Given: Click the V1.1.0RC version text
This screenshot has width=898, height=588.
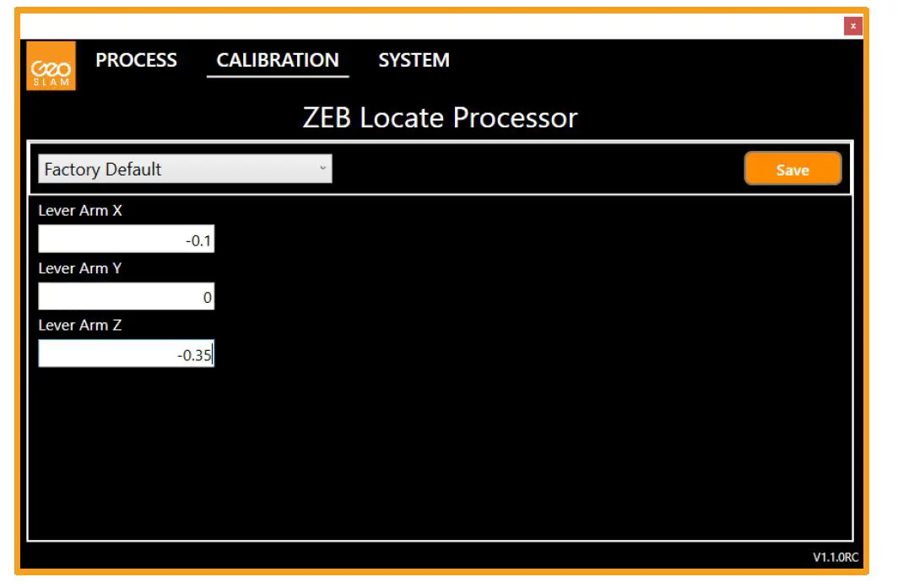Looking at the screenshot, I should 836,558.
